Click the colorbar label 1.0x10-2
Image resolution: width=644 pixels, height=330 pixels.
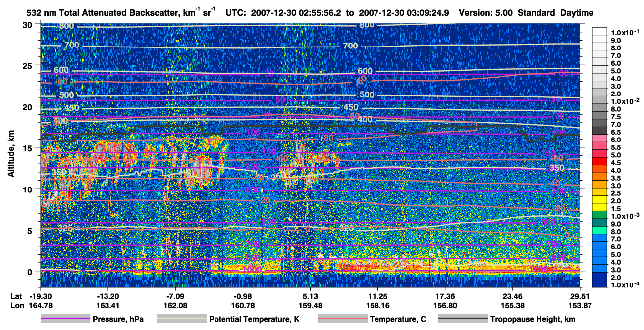tap(625, 101)
